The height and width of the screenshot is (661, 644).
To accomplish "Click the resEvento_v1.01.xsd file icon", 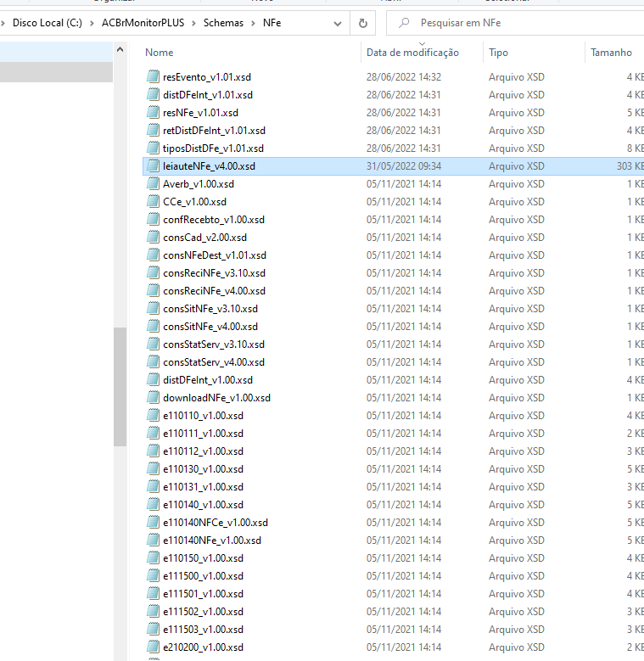I will point(153,76).
